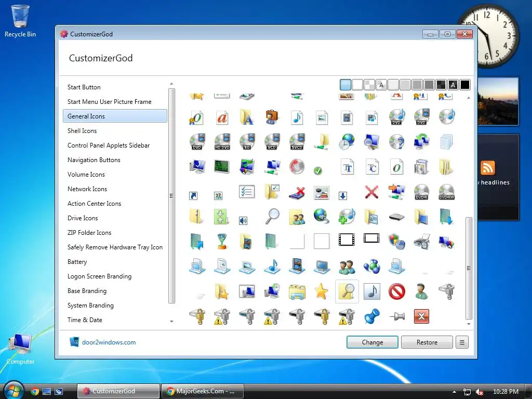The height and width of the screenshot is (399, 532).
Task: Select the printer icon
Action: coord(422,242)
